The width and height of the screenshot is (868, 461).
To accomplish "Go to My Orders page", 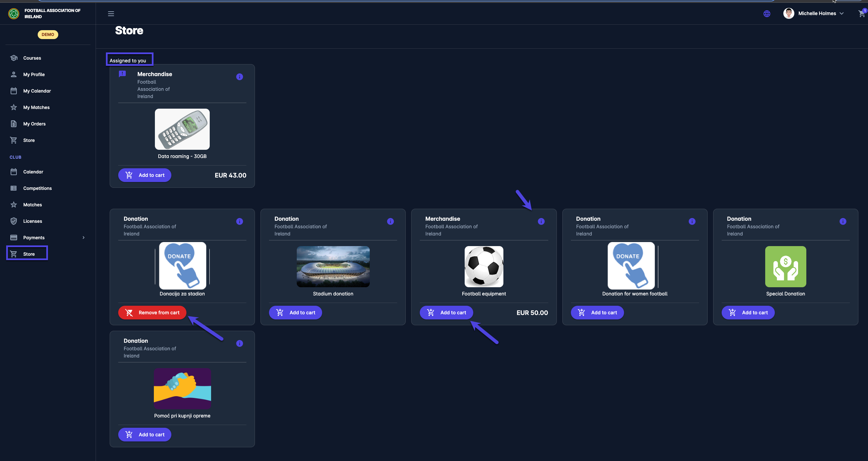I will (x=34, y=124).
